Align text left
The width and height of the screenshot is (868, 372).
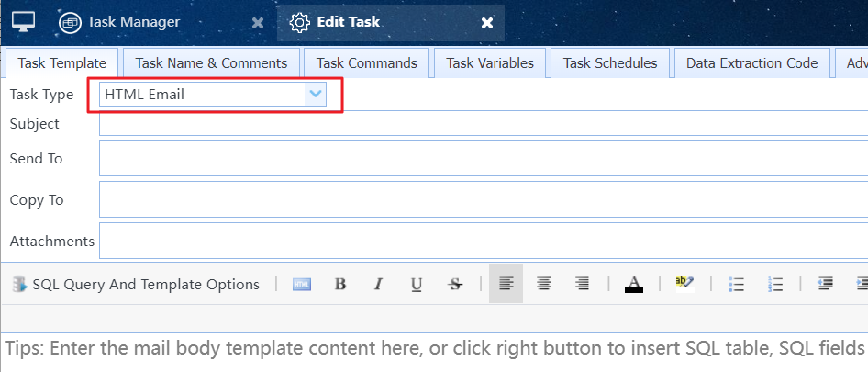[506, 285]
